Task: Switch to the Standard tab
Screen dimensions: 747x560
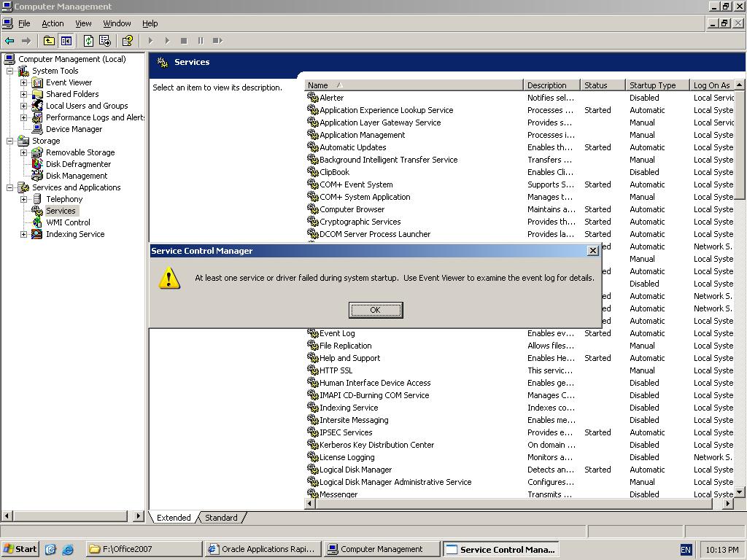Action: tap(221, 518)
